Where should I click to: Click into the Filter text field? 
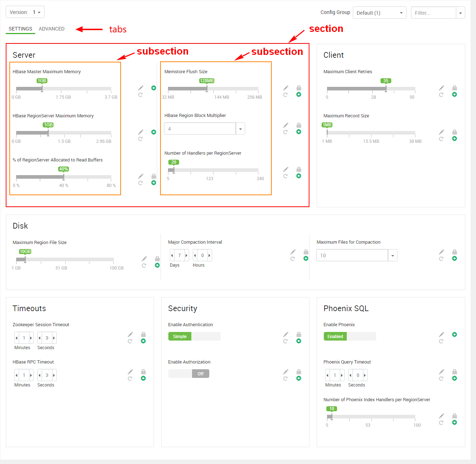pos(433,13)
